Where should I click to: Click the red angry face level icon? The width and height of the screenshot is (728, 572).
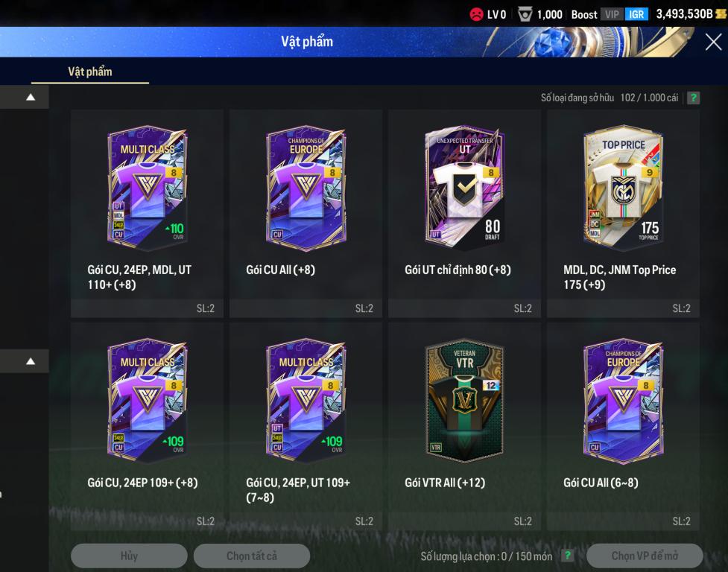pyautogui.click(x=476, y=14)
